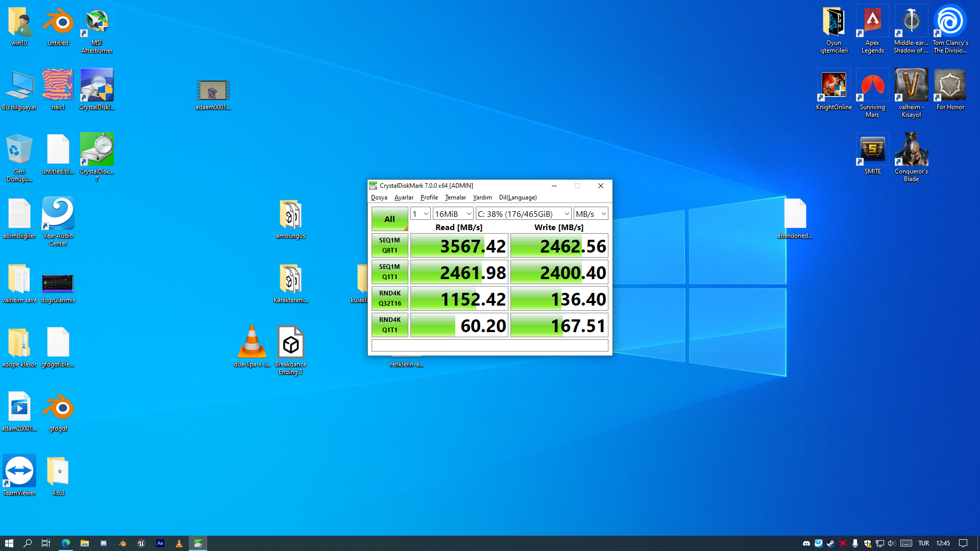Image resolution: width=980 pixels, height=551 pixels.
Task: Select the adope klasor folder
Action: pyautogui.click(x=19, y=347)
